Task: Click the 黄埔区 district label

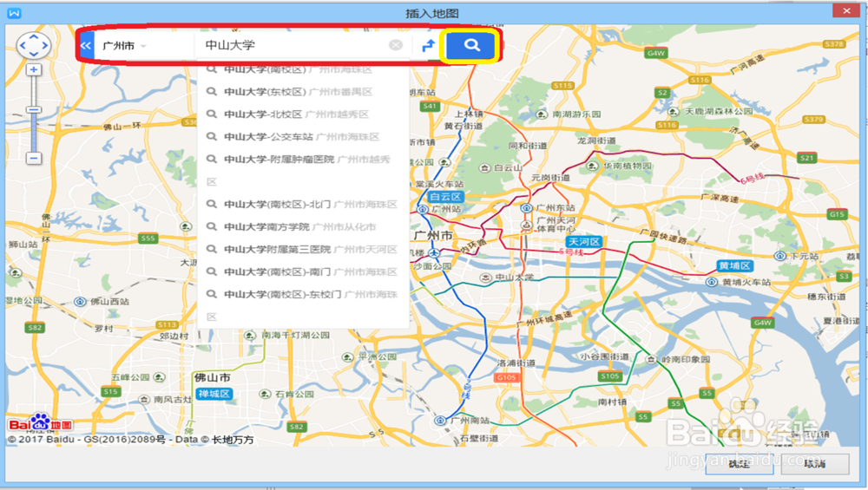Action: tap(734, 265)
